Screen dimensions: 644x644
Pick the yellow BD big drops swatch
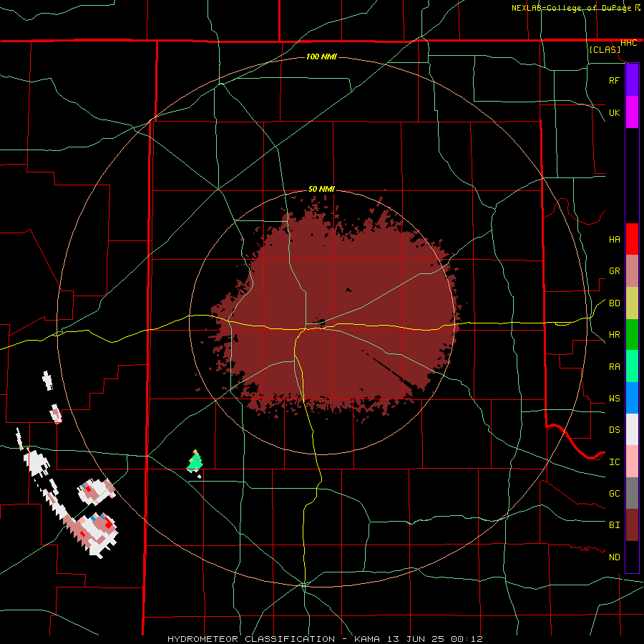632,303
